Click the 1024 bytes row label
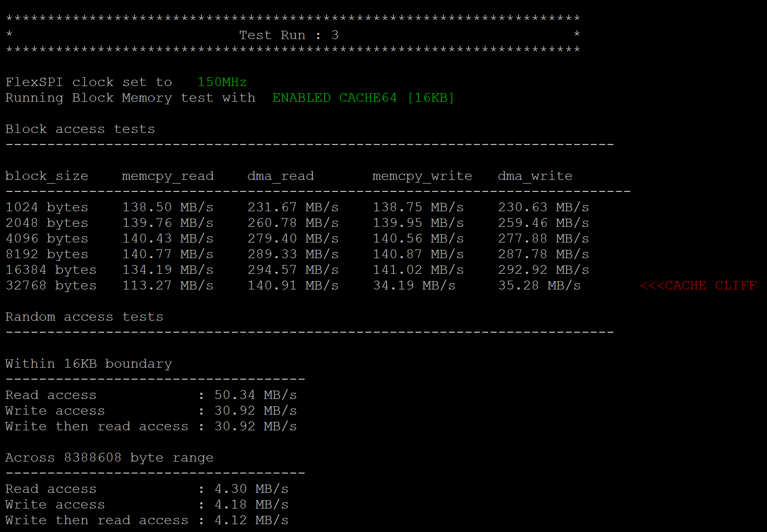 click(46, 207)
